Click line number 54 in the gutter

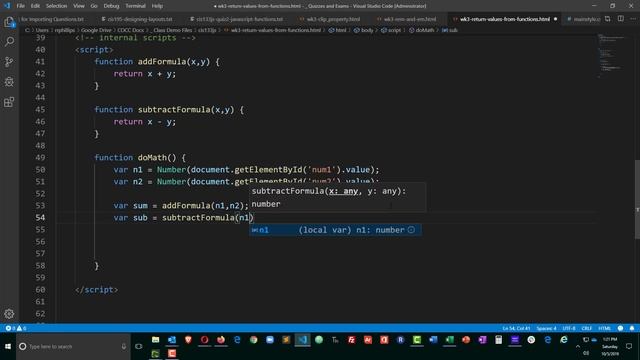click(x=40, y=218)
